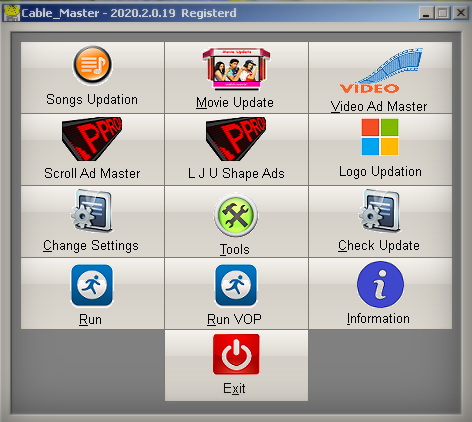Open Songs Updation via orange music icon
472x422 pixels.
pos(92,65)
